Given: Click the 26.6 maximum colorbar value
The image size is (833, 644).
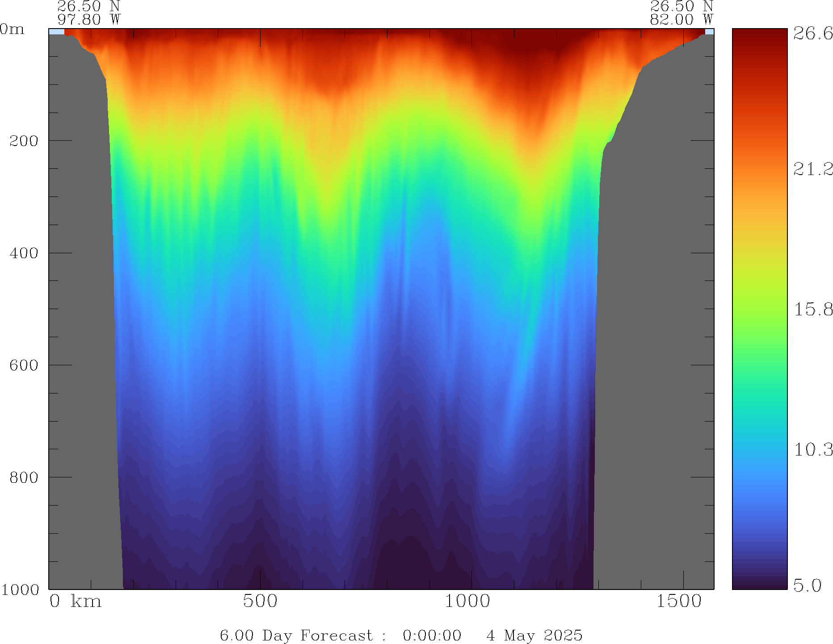Looking at the screenshot, I should [x=813, y=33].
